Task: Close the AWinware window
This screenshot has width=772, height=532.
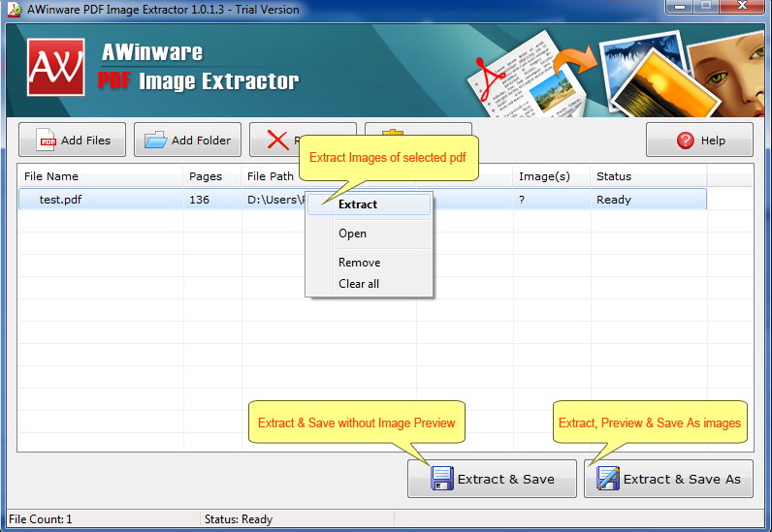Action: coord(742,7)
